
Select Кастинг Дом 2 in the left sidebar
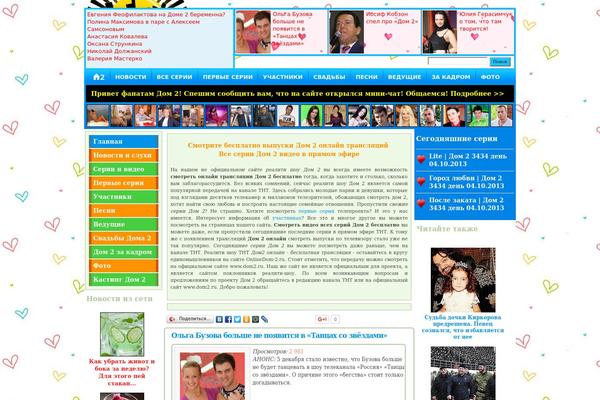point(124,279)
